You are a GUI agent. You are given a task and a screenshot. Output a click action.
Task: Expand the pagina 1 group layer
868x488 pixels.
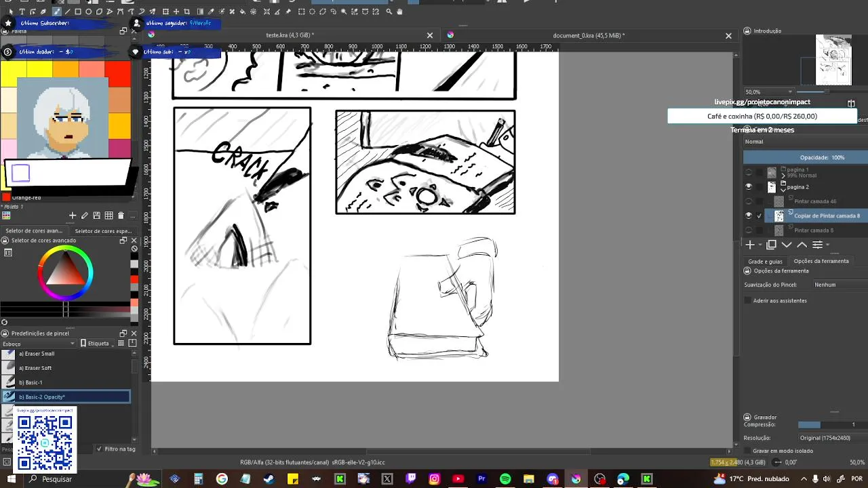(784, 176)
